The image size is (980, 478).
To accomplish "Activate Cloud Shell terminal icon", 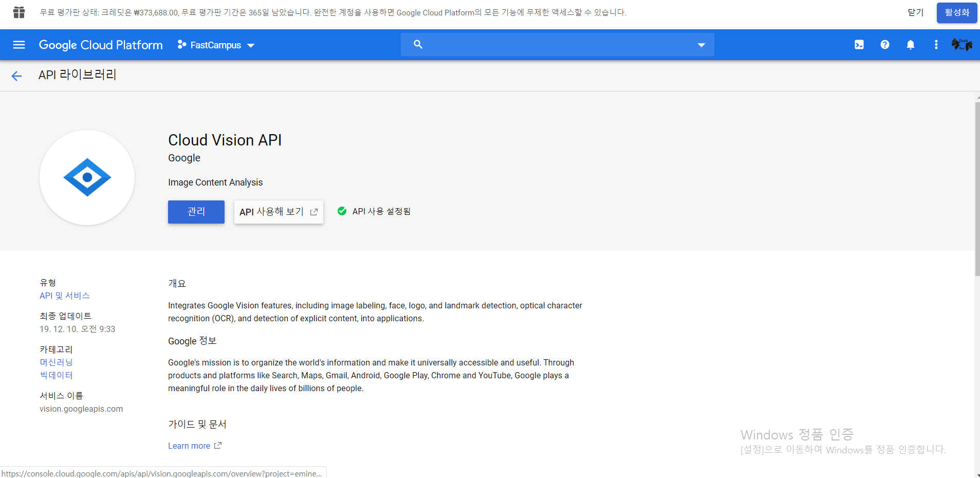I will 859,45.
